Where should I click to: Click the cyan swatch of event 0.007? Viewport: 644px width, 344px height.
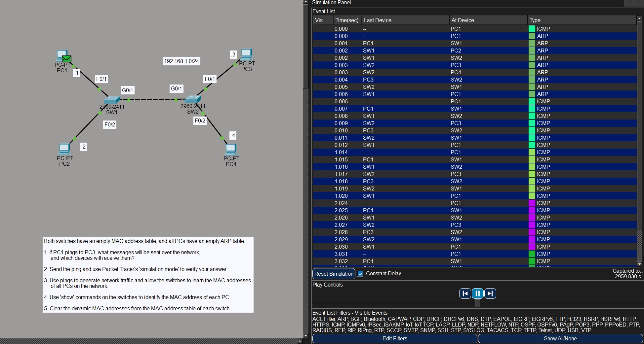[x=532, y=109]
